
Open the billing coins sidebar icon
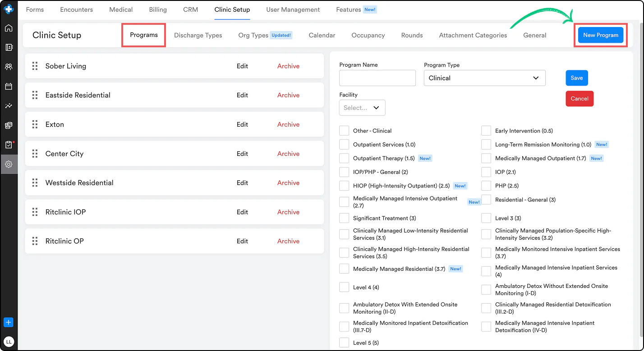pos(9,125)
